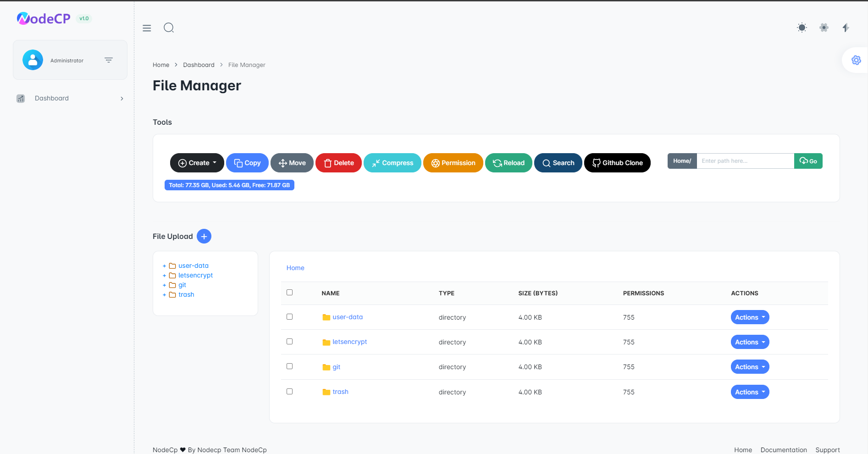Open the floating settings gear icon
Viewport: 868px width, 454px height.
click(856, 60)
